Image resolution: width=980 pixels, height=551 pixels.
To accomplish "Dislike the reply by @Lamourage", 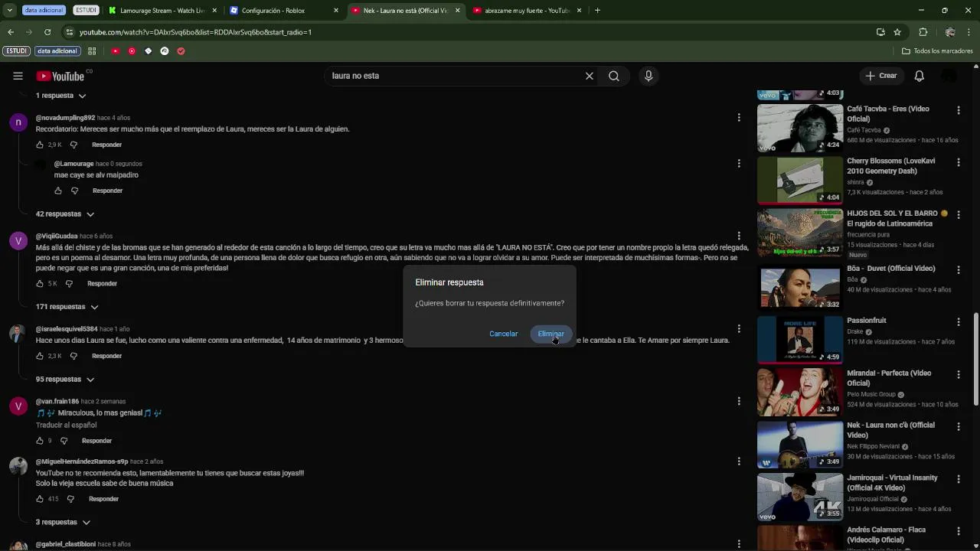I will coord(74,191).
